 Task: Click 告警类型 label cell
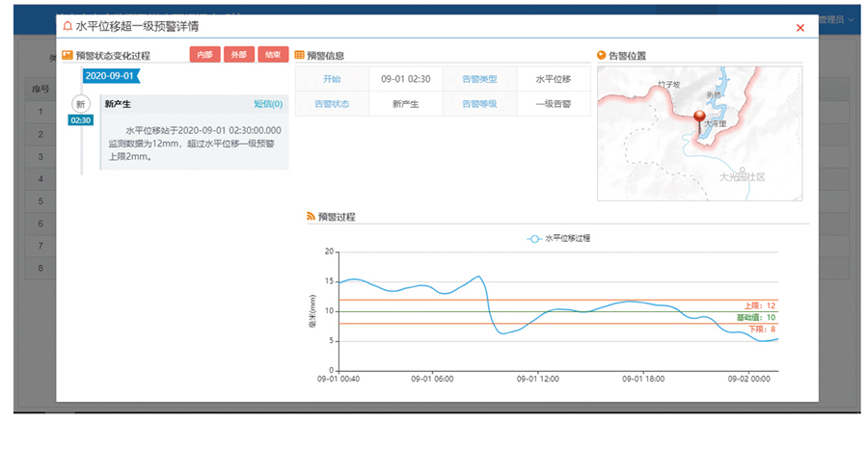(479, 79)
